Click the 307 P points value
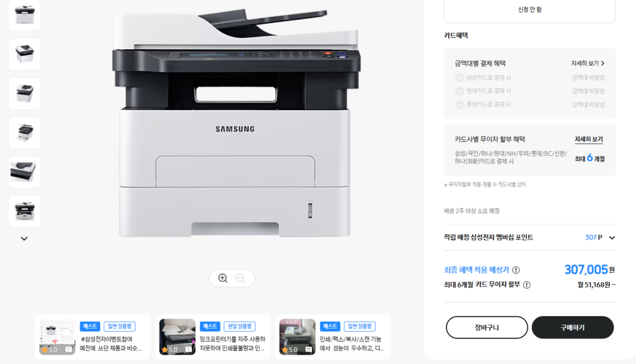Image resolution: width=636 pixels, height=364 pixels. coord(593,237)
